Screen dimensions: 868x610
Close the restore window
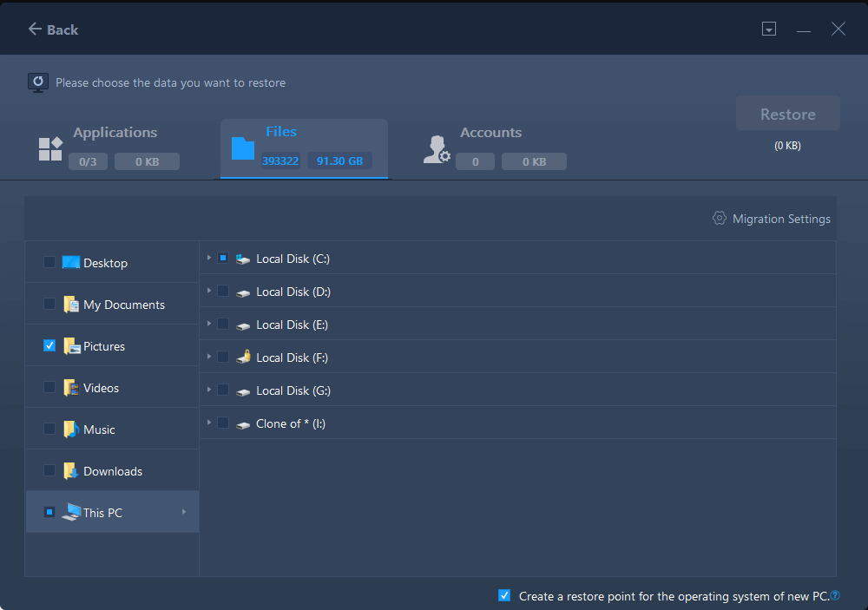[x=838, y=29]
